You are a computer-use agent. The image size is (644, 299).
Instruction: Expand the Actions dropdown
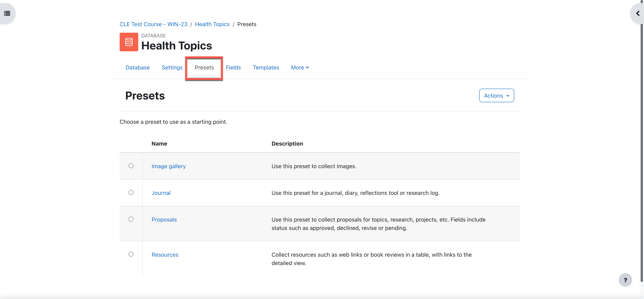pyautogui.click(x=496, y=96)
